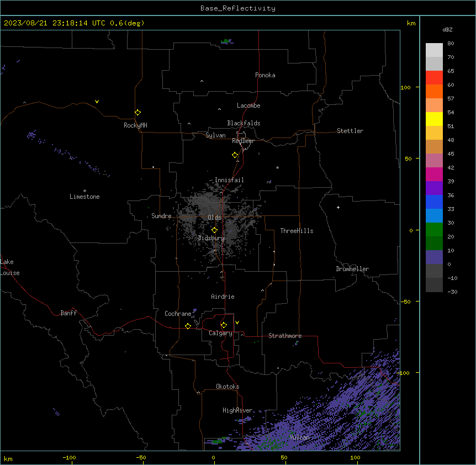Click the Base_Reflectivity title text
476x465 pixels.
point(238,8)
